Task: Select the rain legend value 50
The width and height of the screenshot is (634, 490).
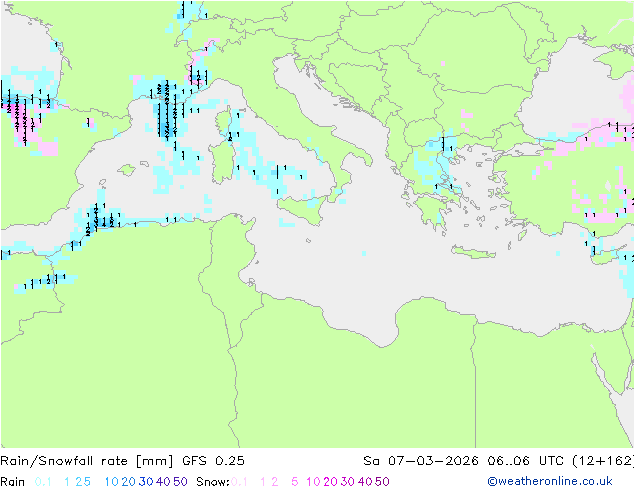Action: coord(180,482)
